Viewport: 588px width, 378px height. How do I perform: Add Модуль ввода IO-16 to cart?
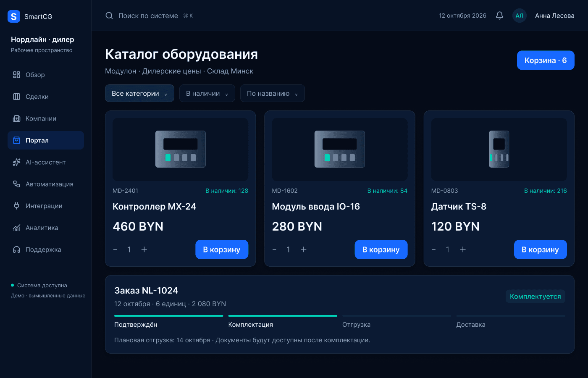pyautogui.click(x=381, y=249)
